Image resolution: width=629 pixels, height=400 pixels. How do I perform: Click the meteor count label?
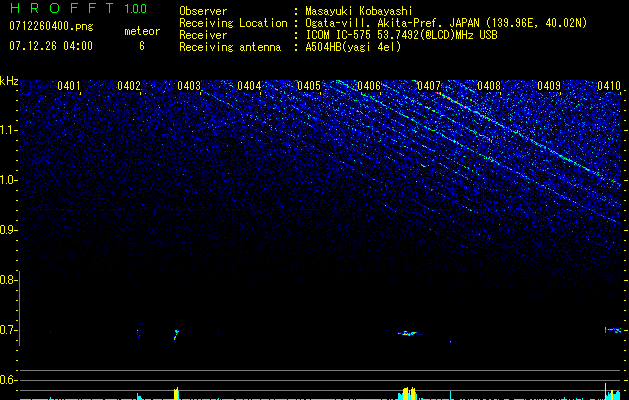click(142, 31)
